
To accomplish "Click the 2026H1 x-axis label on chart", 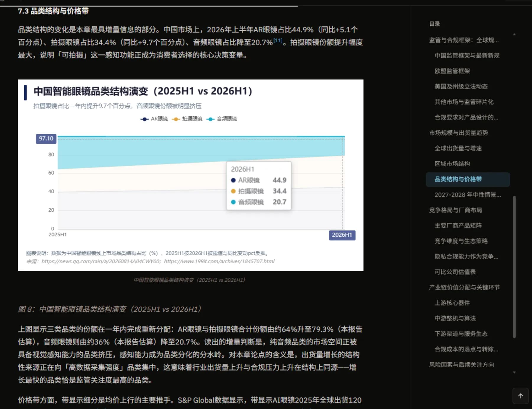I will point(342,235).
